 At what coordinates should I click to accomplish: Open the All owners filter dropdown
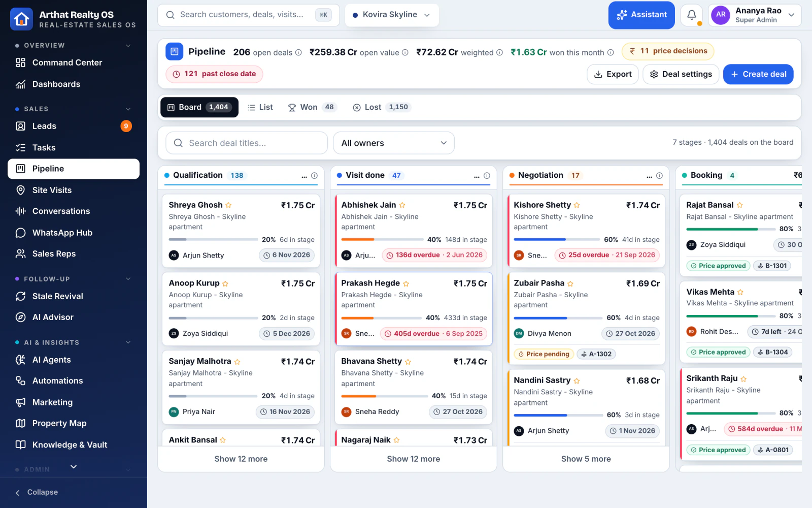(x=394, y=143)
